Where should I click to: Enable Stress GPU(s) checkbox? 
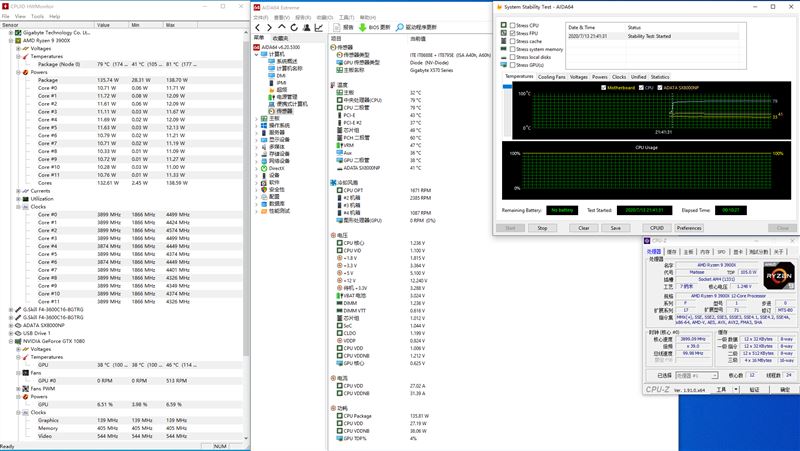click(x=512, y=65)
